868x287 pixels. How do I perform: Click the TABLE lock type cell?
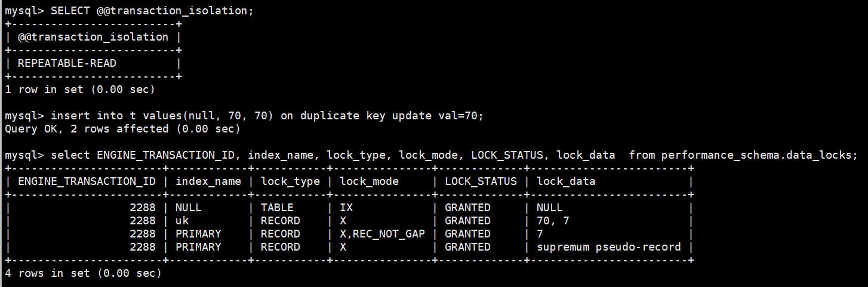click(277, 208)
